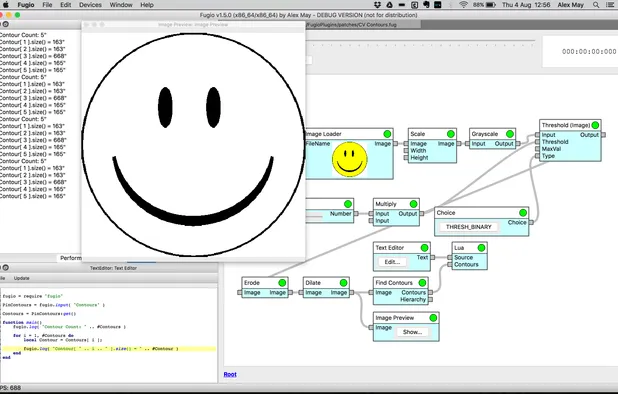Open the Help menu
The width and height of the screenshot is (618, 394).
[147, 5]
